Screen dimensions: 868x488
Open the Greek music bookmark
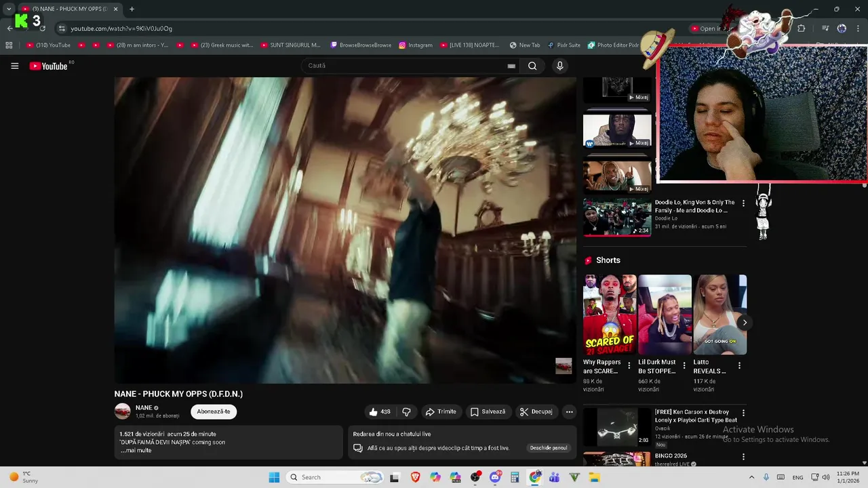(222, 45)
